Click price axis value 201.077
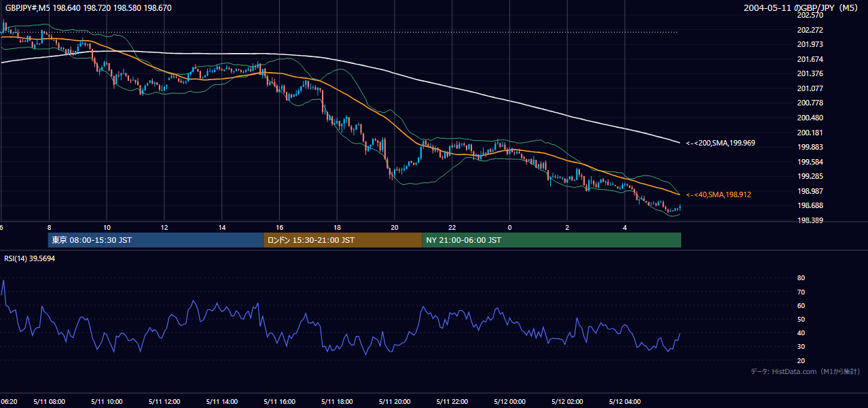Viewport: 868px width, 408px height. click(810, 88)
